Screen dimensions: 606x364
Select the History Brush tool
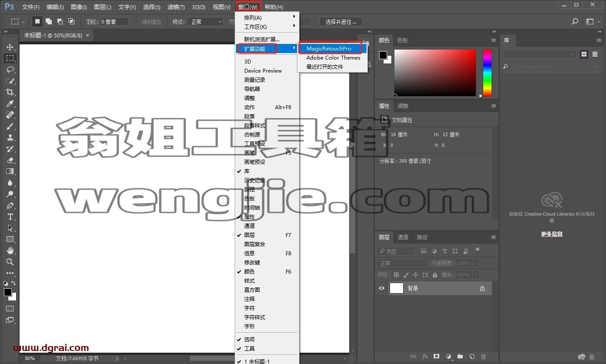pyautogui.click(x=10, y=149)
